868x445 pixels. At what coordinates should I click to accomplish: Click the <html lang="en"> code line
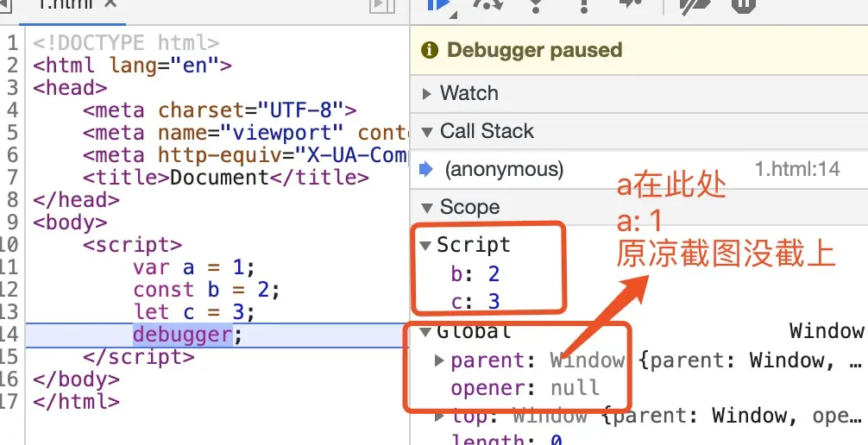(x=132, y=66)
